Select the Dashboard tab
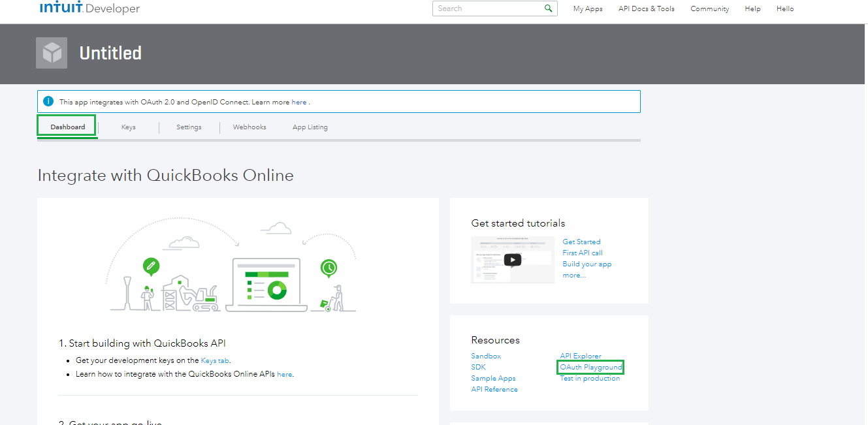This screenshot has height=425, width=868. pyautogui.click(x=67, y=127)
